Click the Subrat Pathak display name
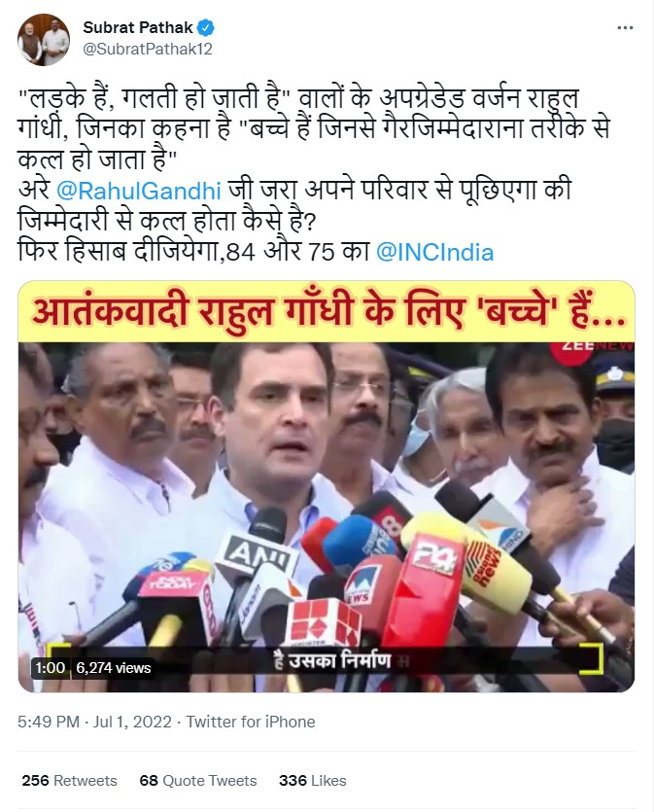Viewport: 654px width, 812px height. 138,27
